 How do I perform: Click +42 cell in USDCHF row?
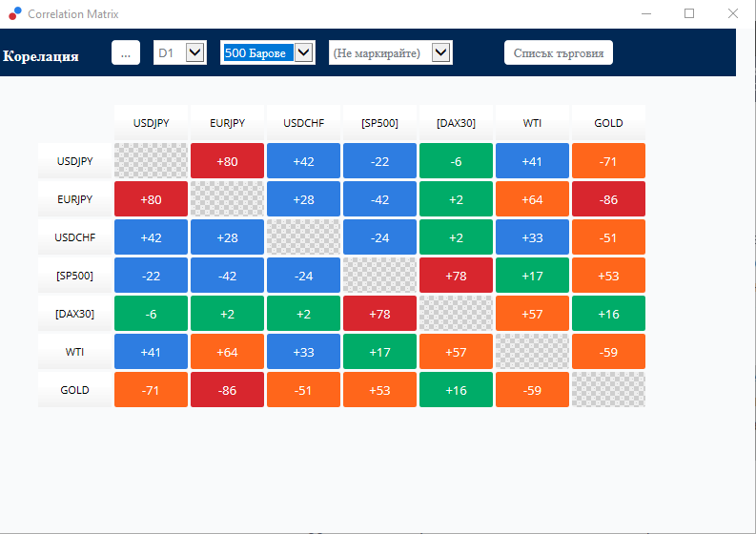pos(151,237)
